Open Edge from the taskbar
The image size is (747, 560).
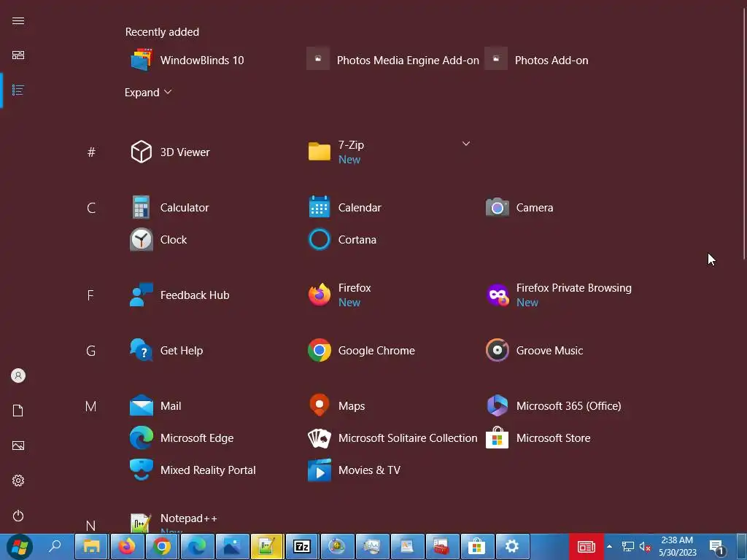(x=197, y=546)
